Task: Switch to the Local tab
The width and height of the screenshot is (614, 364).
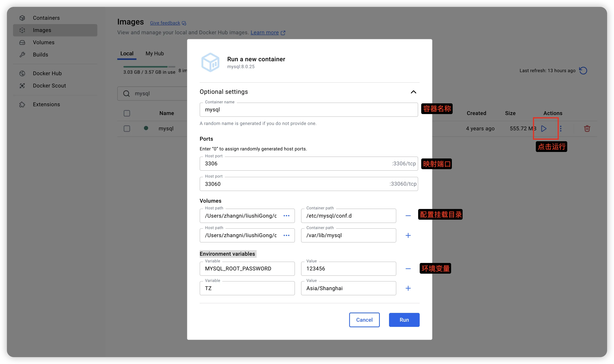Action: pos(127,53)
